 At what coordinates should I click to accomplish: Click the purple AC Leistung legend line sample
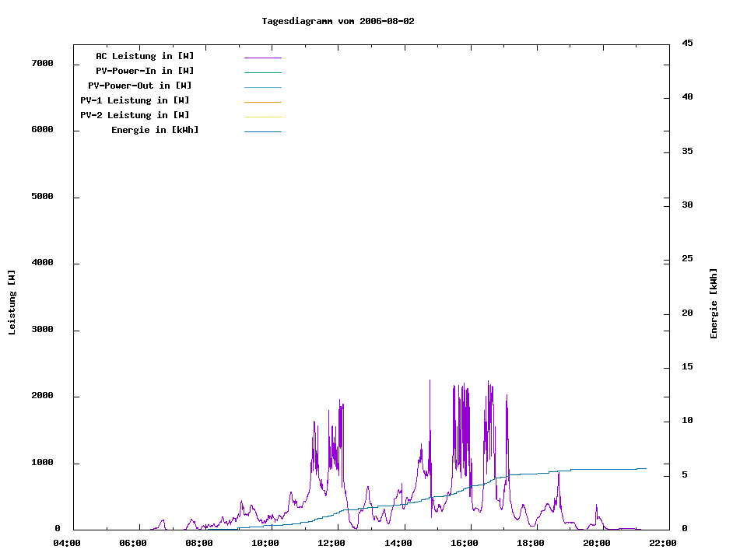[262, 58]
